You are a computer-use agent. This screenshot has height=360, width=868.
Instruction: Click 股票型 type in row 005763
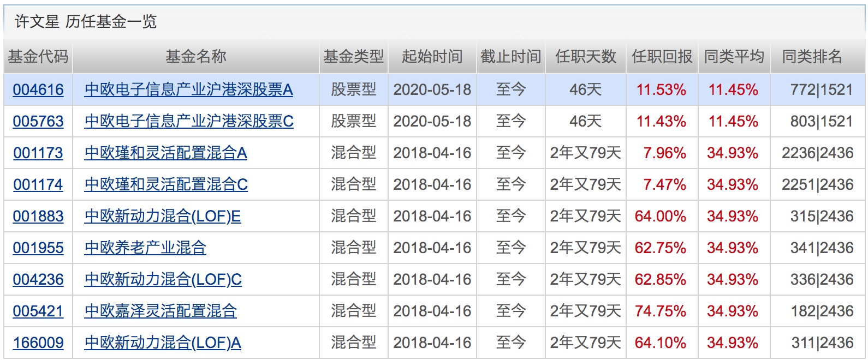(x=354, y=121)
